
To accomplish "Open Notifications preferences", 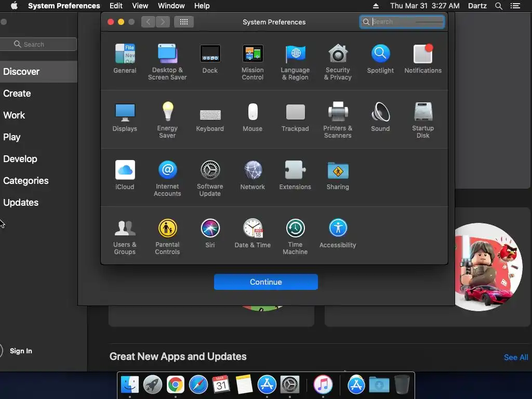I will click(423, 58).
